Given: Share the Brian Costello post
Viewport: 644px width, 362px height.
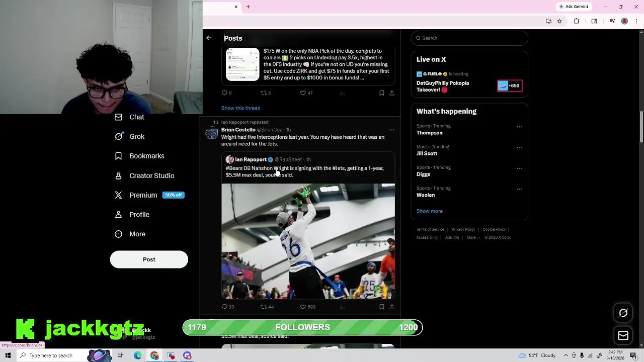Looking at the screenshot, I should [392, 307].
